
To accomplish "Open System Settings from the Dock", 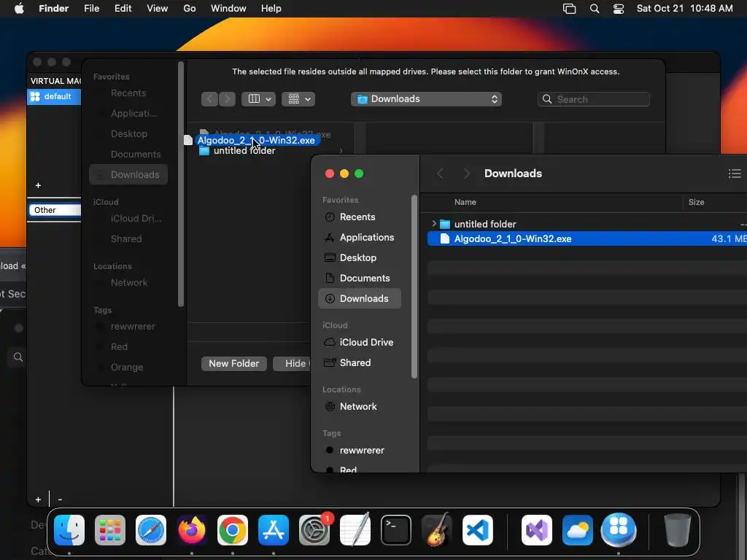I will 314,530.
